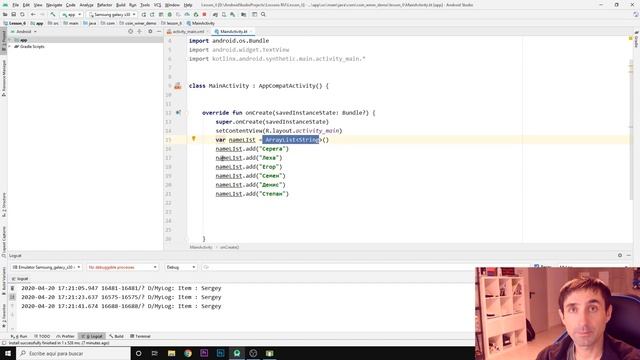Image resolution: width=640 pixels, height=360 pixels.
Task: Click the Save All toolbar icon
Action: pos(13,14)
